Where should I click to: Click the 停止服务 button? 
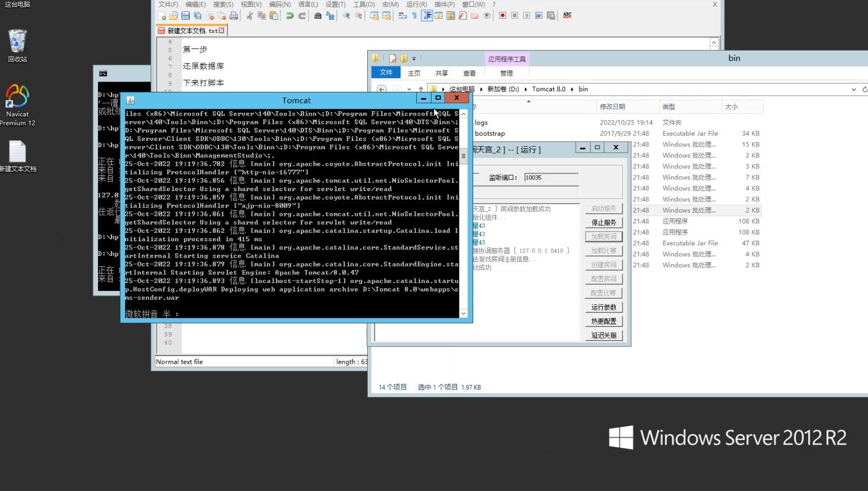click(603, 223)
